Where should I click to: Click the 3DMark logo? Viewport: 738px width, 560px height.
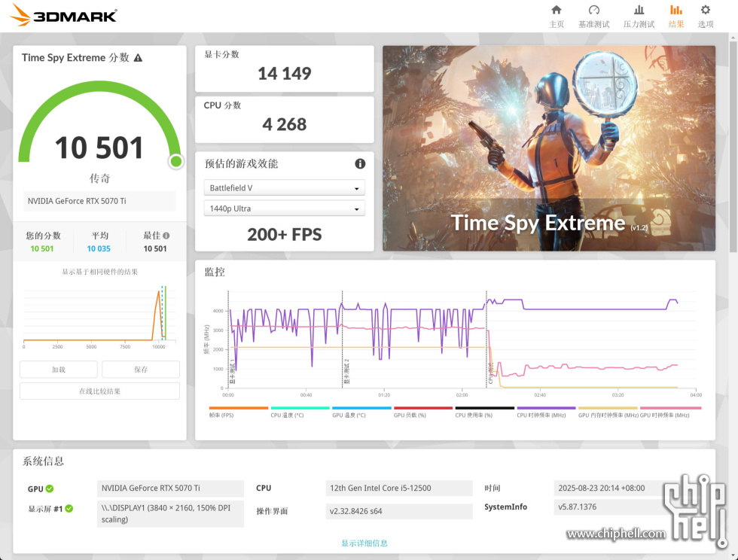[63, 15]
